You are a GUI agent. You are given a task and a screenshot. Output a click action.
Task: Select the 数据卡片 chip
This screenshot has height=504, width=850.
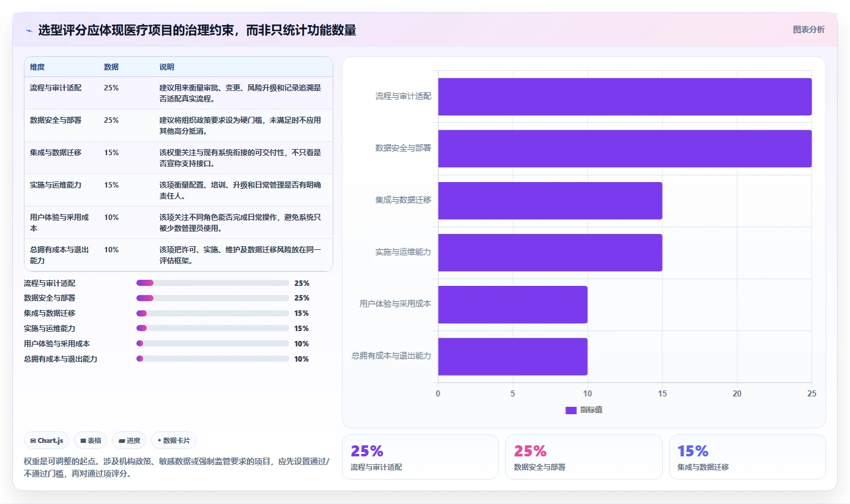pos(174,440)
